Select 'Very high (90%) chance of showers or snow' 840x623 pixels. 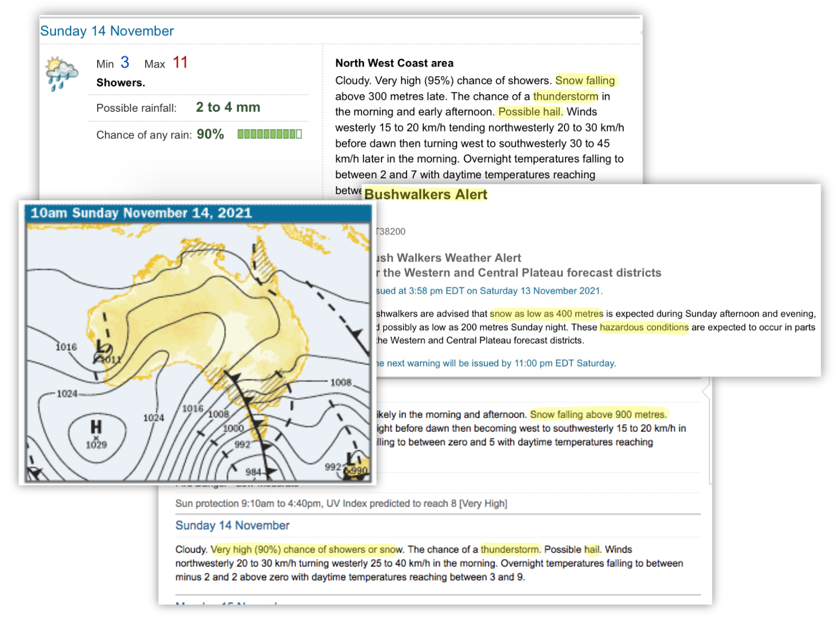[x=307, y=550]
